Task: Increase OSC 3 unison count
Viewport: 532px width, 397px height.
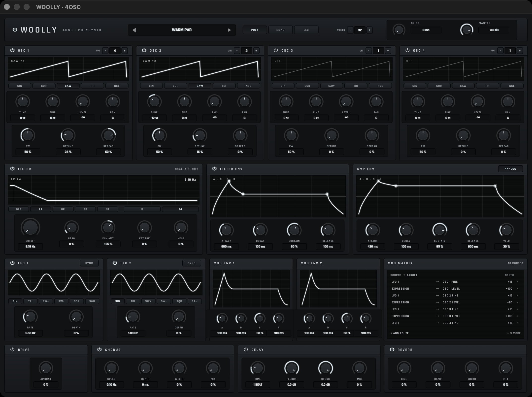Action: tap(388, 51)
